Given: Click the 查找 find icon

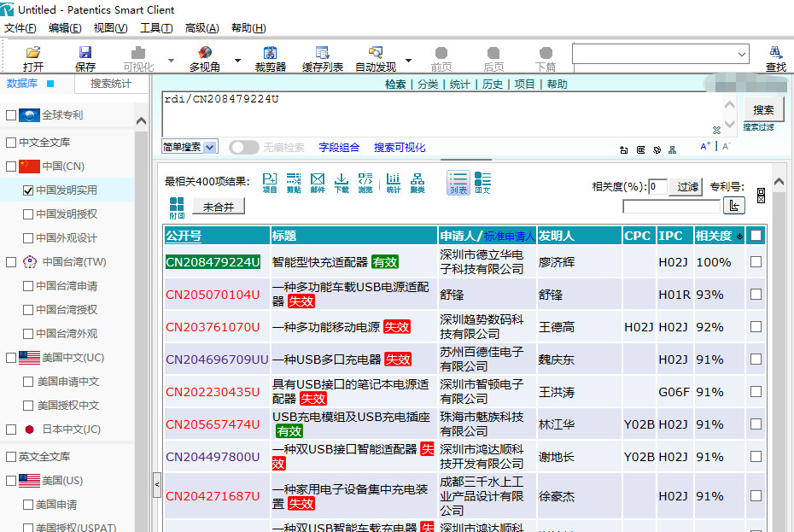Looking at the screenshot, I should point(775,59).
